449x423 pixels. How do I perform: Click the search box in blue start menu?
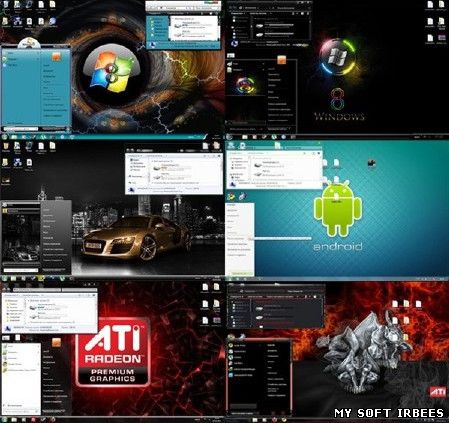click(21, 129)
